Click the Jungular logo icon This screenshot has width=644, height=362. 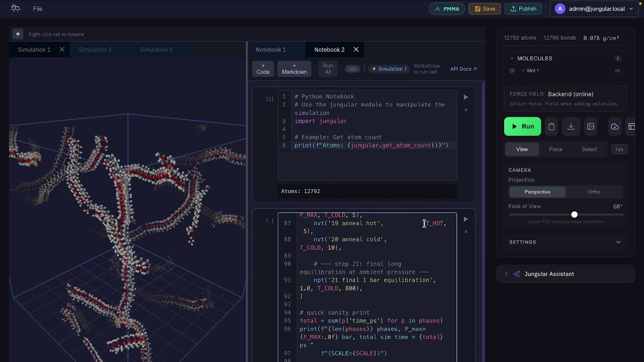pos(16,9)
